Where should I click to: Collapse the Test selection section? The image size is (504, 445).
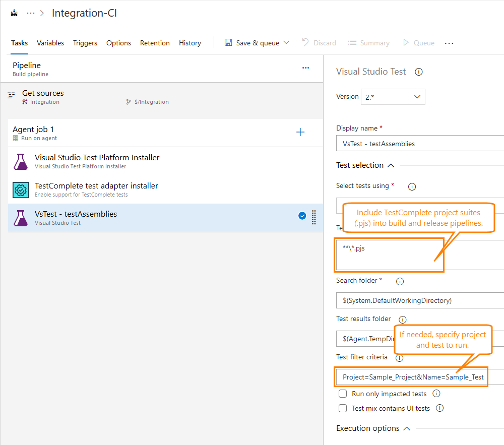pyautogui.click(x=391, y=165)
